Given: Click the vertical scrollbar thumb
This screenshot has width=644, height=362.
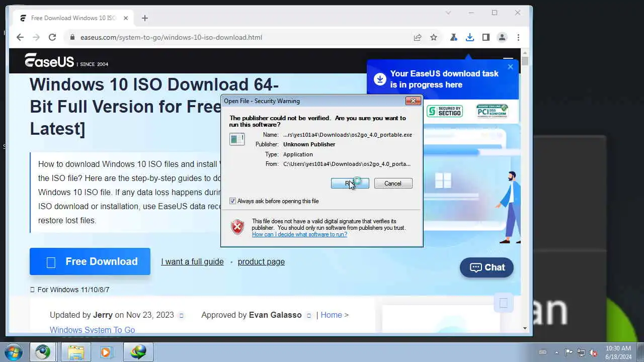Looking at the screenshot, I should 525,61.
